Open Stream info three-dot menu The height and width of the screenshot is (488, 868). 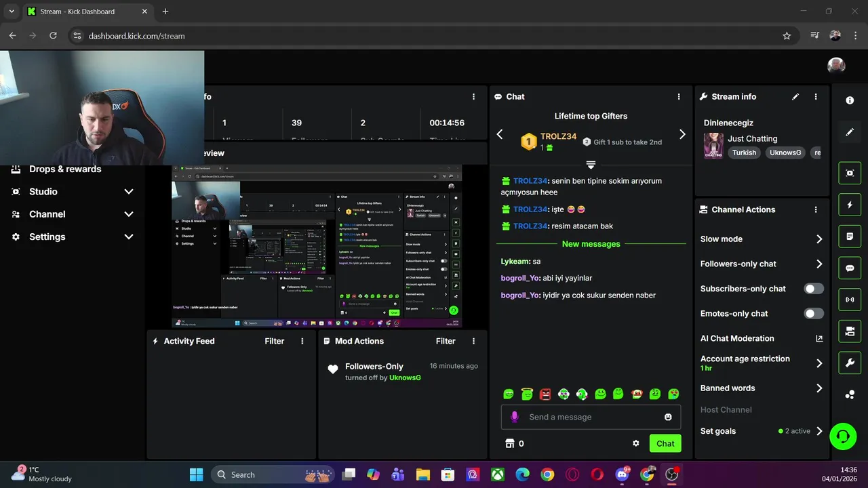(x=816, y=97)
